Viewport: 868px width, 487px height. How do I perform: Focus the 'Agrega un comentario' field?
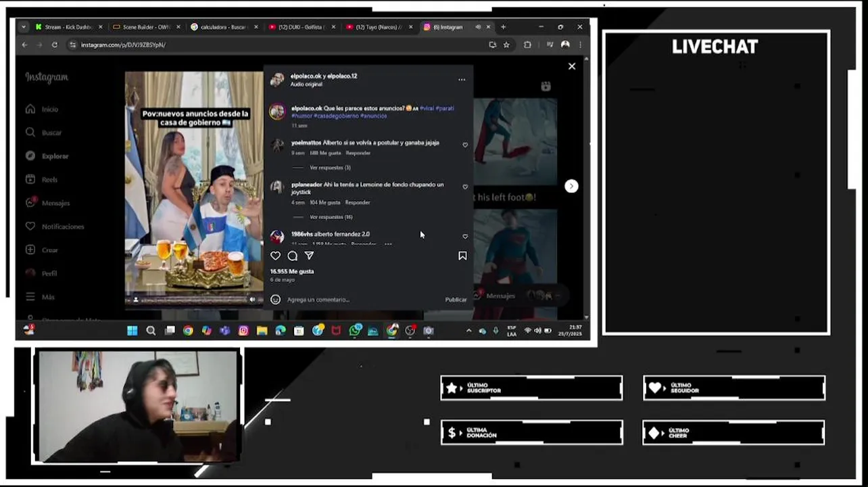click(362, 300)
